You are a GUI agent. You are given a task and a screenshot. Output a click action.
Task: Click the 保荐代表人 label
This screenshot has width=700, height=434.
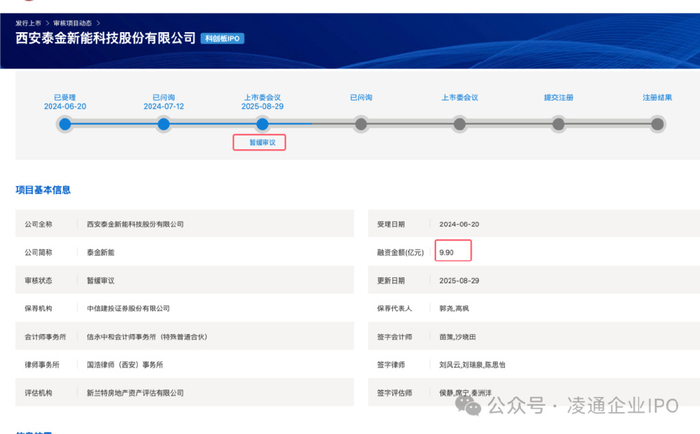point(395,309)
